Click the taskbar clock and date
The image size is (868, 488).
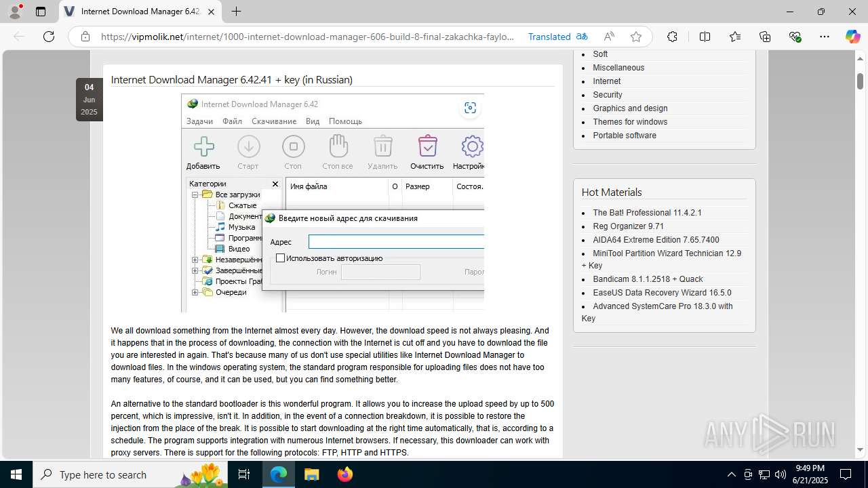click(810, 474)
